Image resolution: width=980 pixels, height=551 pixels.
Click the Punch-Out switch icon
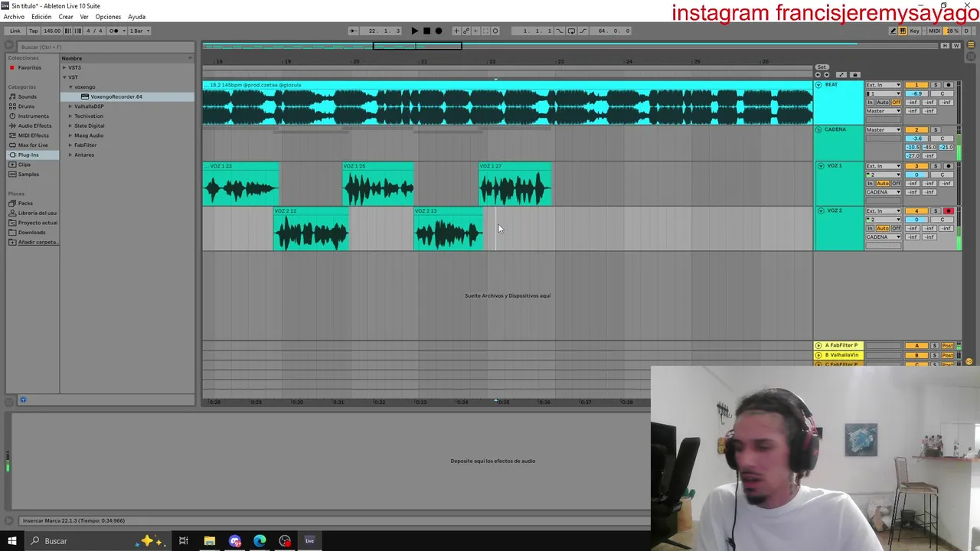click(583, 31)
